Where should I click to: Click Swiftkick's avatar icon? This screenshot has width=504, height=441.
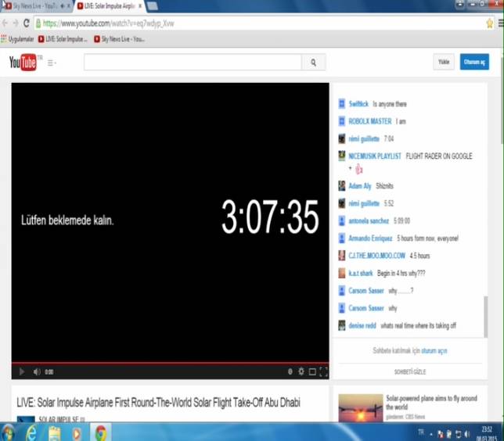click(x=342, y=104)
